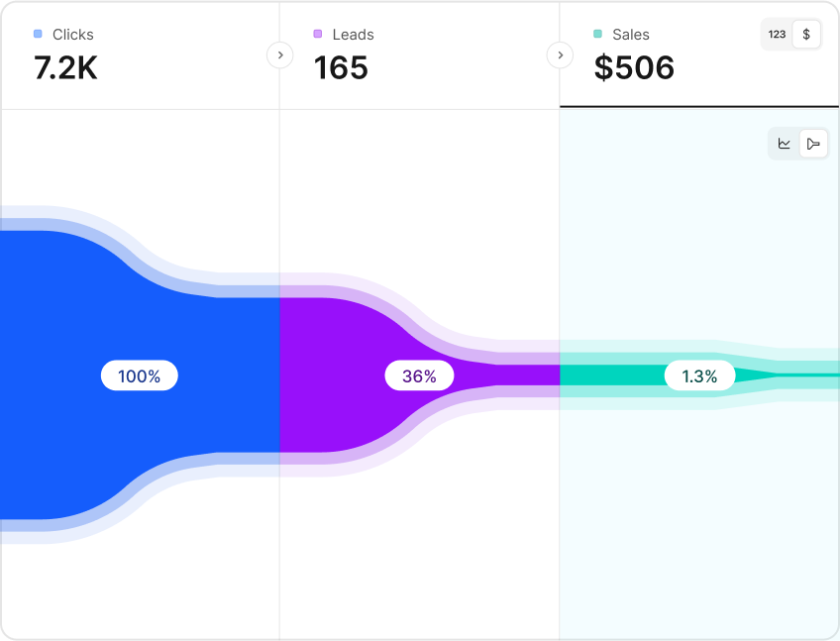Viewport: 840px width, 641px height.
Task: Open the chevron between Leads and Sales
Action: tap(561, 55)
